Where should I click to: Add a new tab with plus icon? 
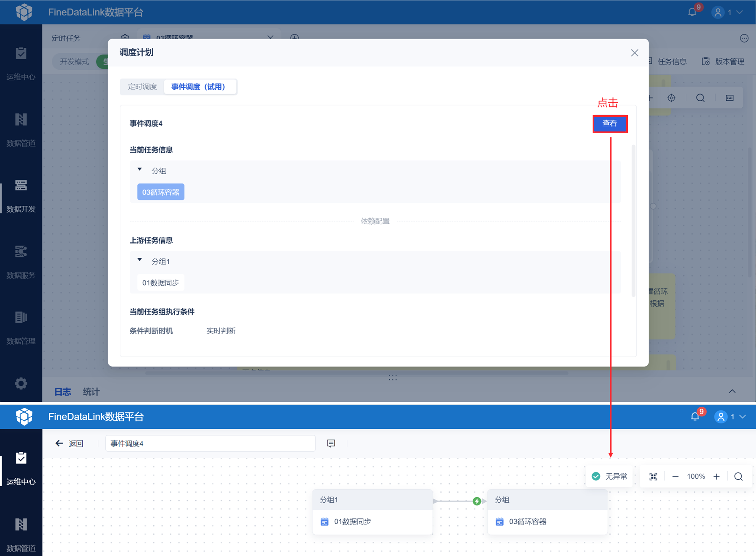[x=294, y=38]
